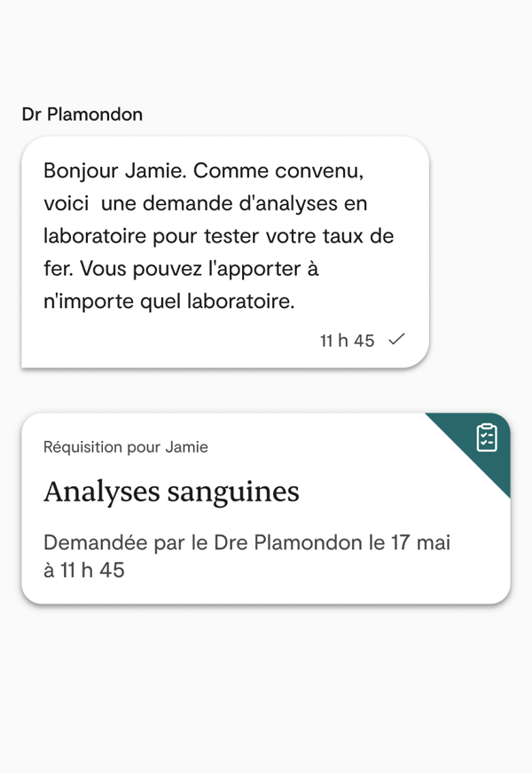The image size is (532, 773).
Task: Click the read checkmark beside 11 h 45
Action: 397,340
